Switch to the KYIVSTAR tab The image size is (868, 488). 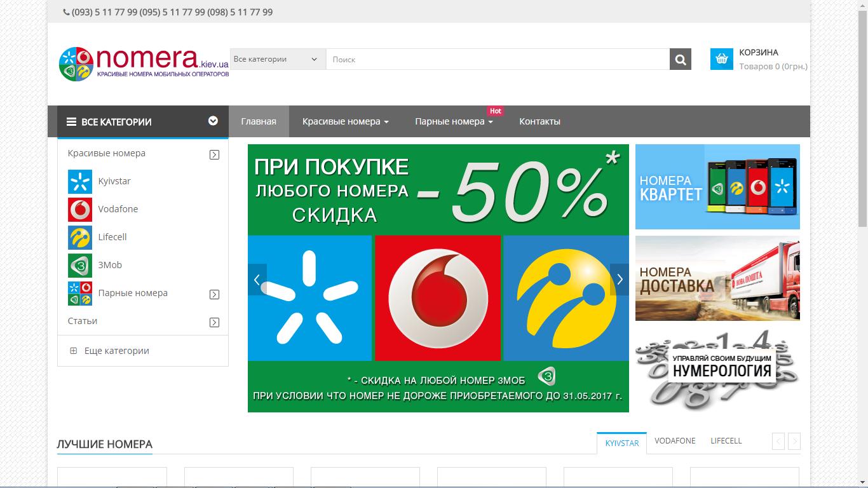tap(622, 443)
